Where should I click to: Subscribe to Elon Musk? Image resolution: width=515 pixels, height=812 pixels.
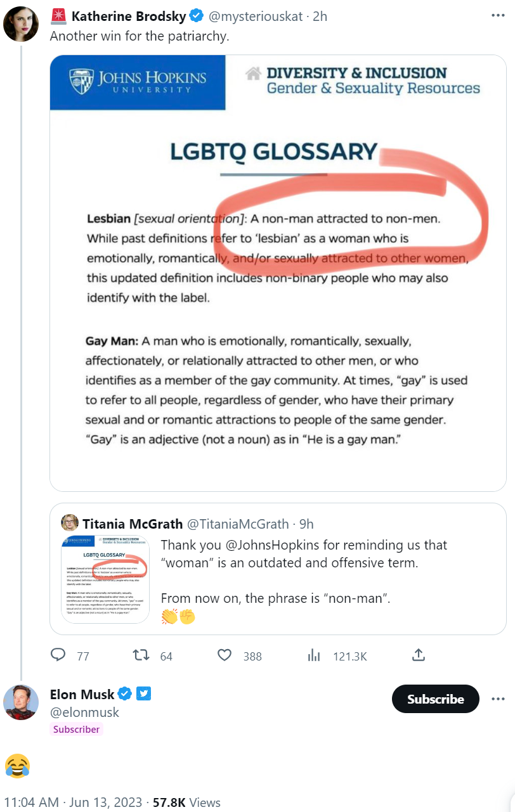(x=435, y=699)
